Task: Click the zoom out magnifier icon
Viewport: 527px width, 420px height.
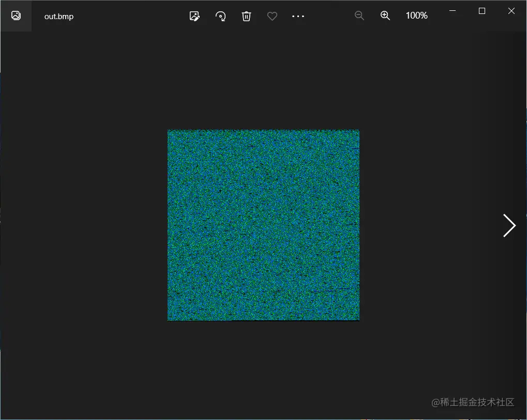Action: point(359,15)
